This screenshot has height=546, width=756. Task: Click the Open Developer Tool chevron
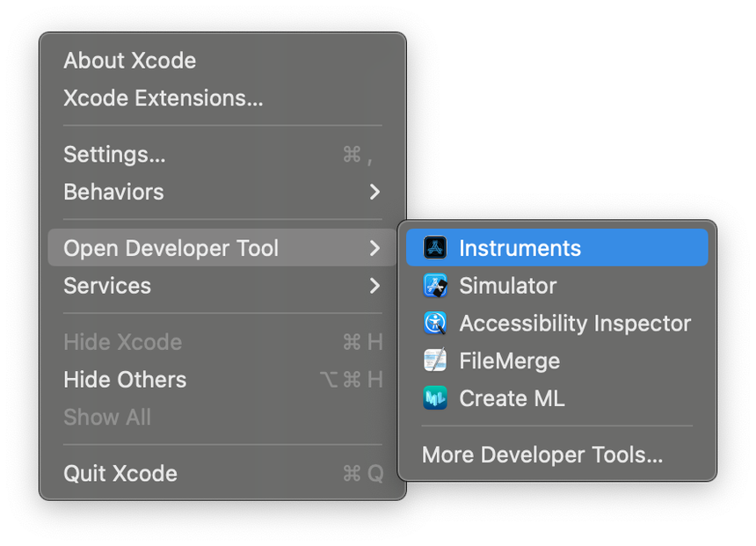(374, 248)
